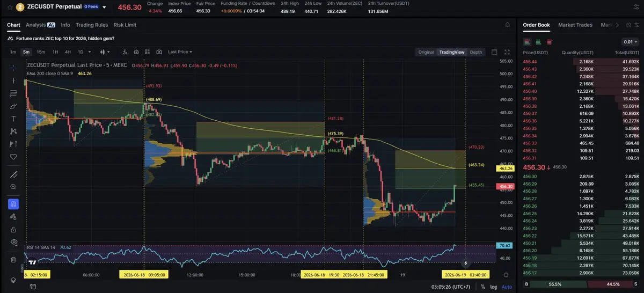Open the Fortune ranks ZEC announcement
The image size is (644, 293).
point(65,38)
